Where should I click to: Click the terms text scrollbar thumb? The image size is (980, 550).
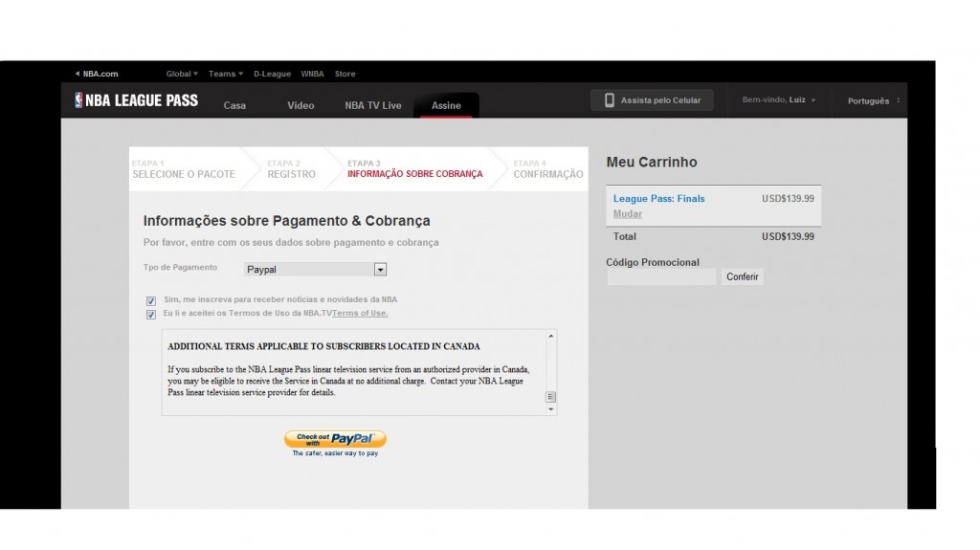click(550, 397)
